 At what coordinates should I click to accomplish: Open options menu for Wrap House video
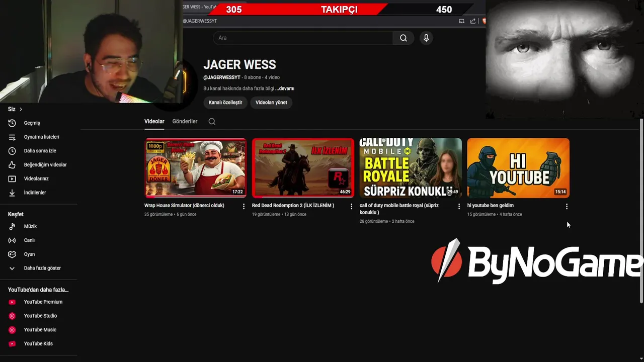pos(244,206)
